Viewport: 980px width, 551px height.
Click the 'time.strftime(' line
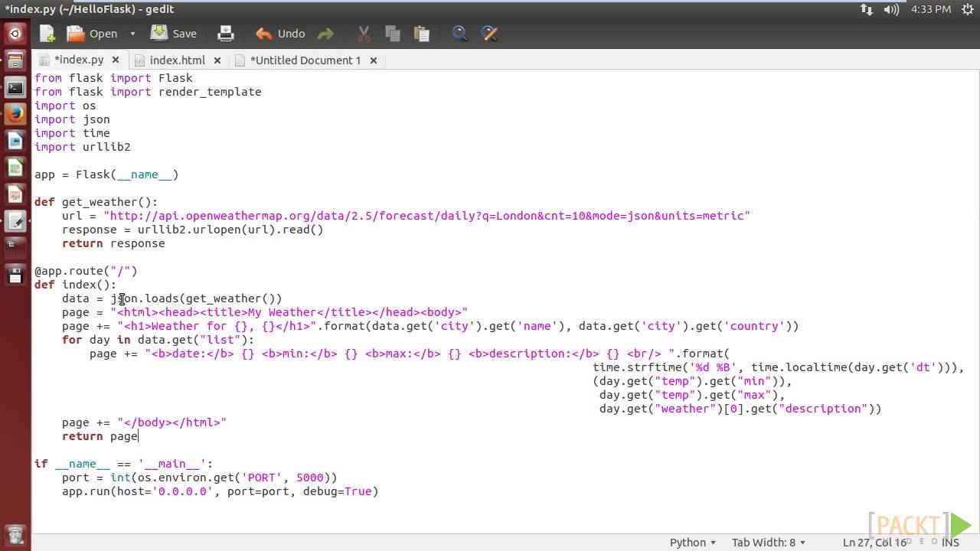pos(779,367)
